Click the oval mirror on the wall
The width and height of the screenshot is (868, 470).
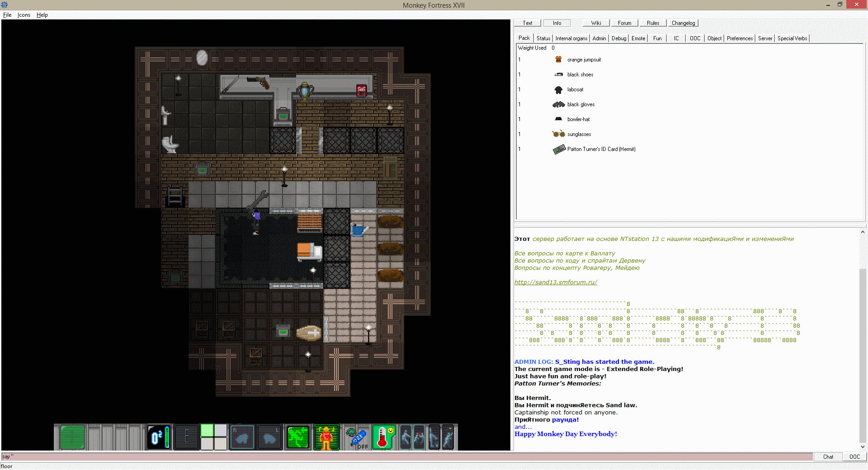(202, 58)
